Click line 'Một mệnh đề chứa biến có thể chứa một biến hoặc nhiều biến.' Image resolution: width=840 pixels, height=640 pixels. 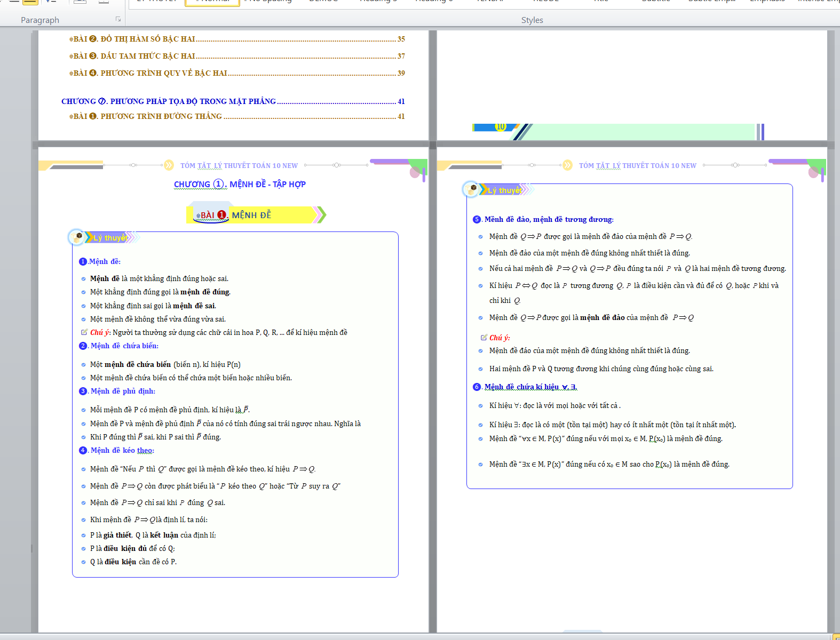coord(191,378)
